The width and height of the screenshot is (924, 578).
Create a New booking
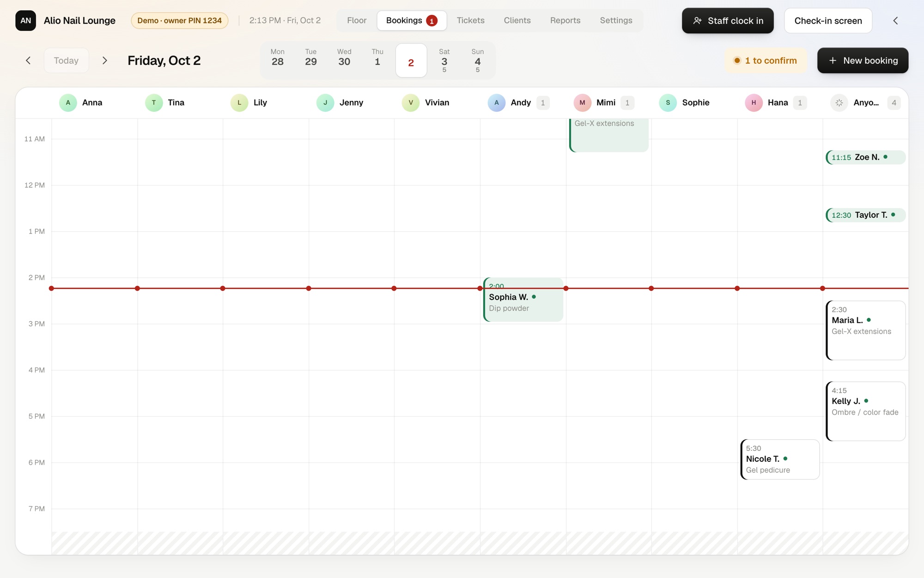point(863,61)
